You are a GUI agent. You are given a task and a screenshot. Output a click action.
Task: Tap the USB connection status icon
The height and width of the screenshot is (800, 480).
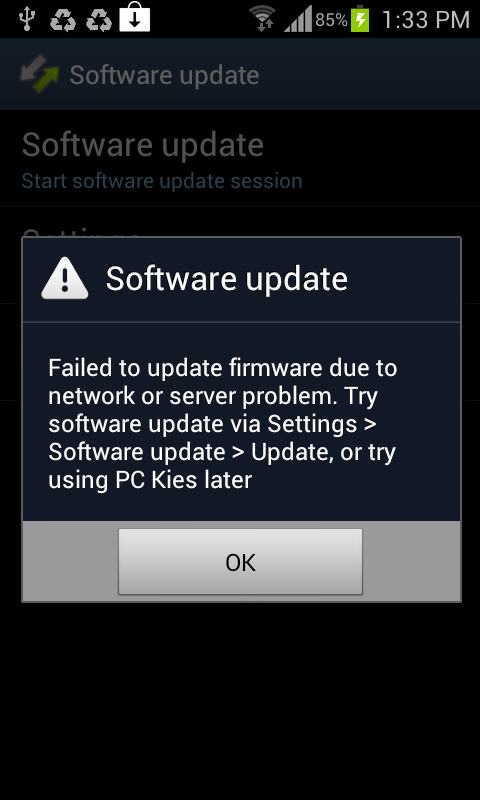click(26, 19)
